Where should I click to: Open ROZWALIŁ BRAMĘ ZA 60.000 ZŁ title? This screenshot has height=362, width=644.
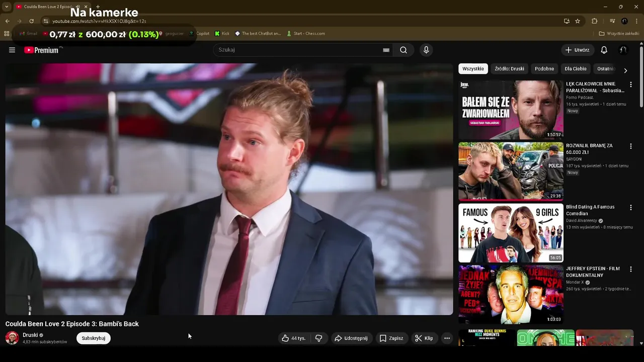point(589,149)
